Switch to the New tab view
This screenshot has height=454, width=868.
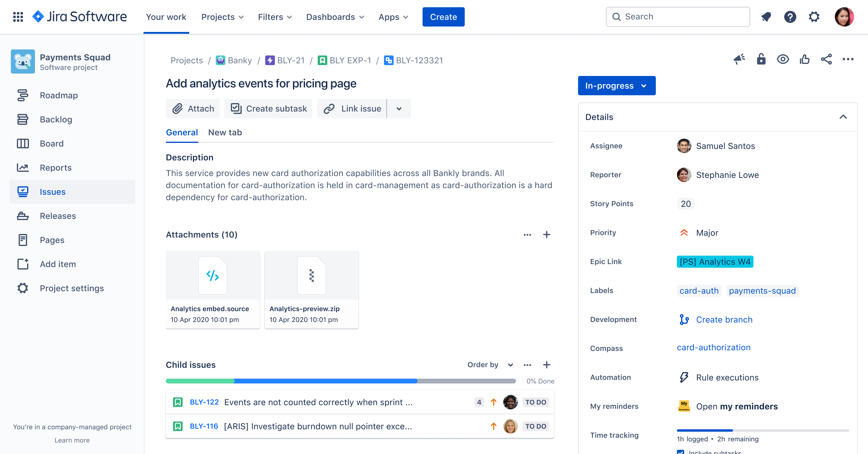click(x=225, y=132)
